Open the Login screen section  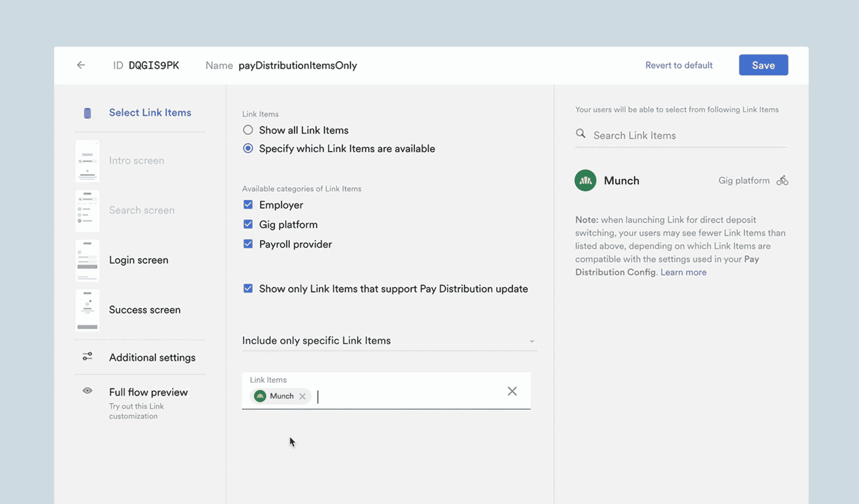coord(139,260)
